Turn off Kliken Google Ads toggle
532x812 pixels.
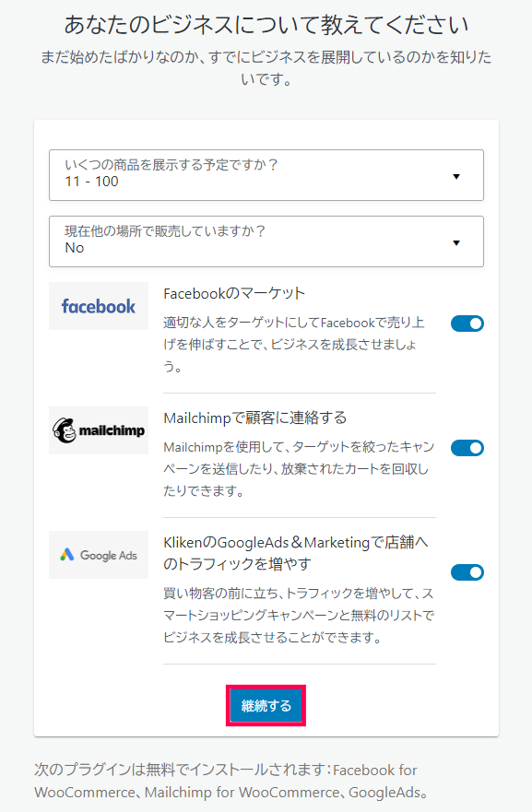[467, 572]
